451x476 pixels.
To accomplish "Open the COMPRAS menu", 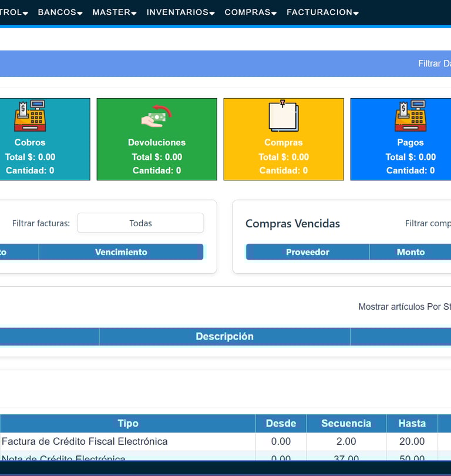I will (251, 12).
